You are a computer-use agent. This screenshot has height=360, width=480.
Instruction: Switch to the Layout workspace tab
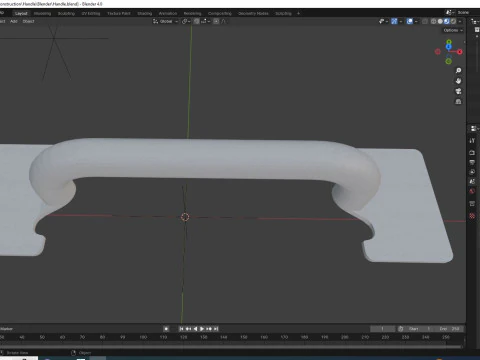coord(21,13)
